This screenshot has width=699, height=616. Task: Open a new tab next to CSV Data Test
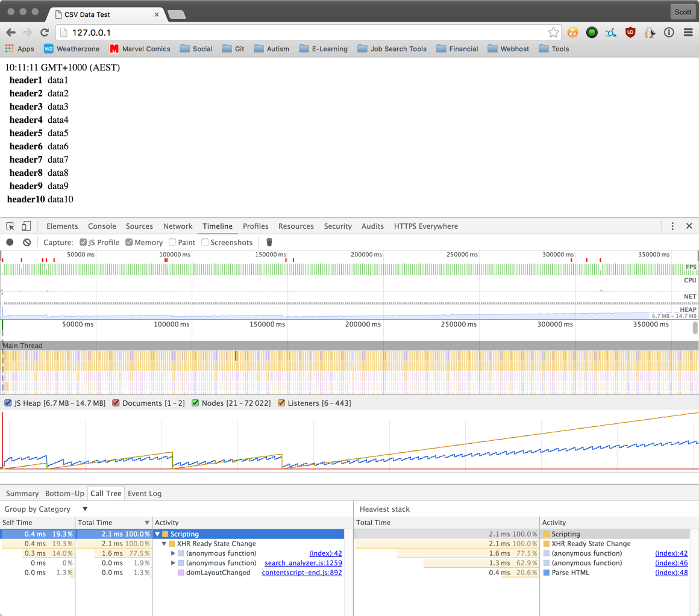tap(177, 14)
